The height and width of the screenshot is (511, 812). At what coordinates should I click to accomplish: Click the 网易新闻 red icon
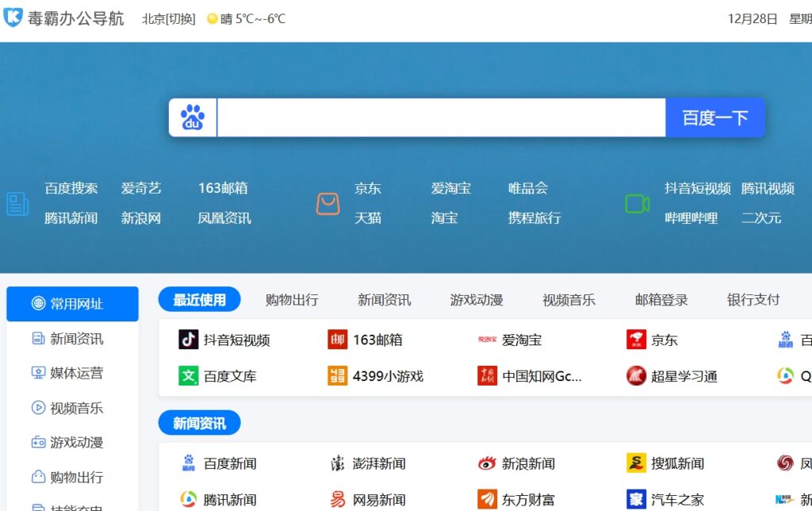pos(338,499)
